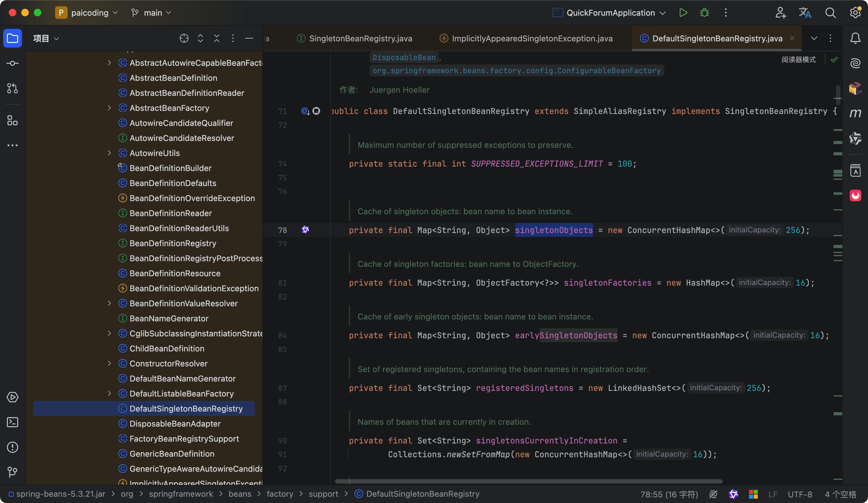Image resolution: width=868 pixels, height=503 pixels.
Task: Open search everywhere with the magnifier icon
Action: [830, 13]
